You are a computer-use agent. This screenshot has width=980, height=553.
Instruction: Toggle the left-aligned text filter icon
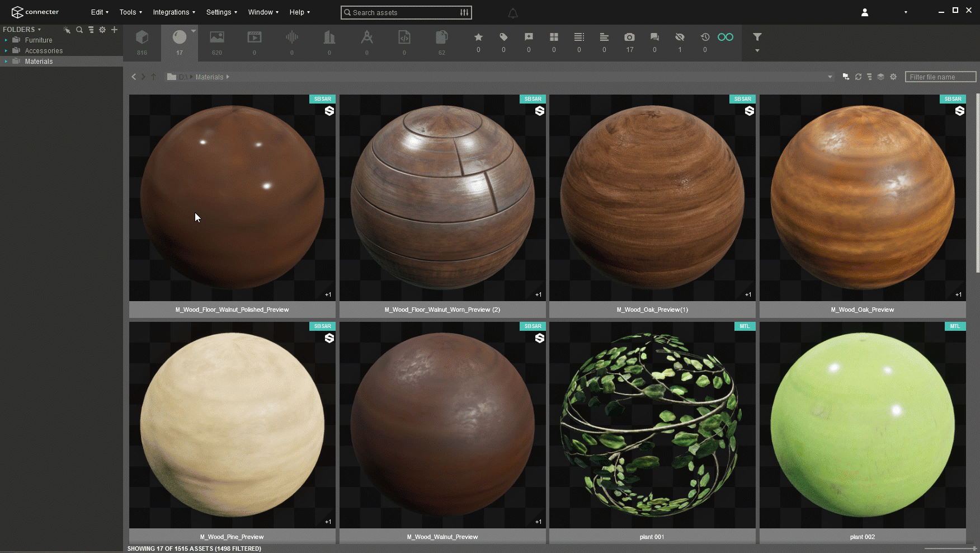click(x=604, y=37)
